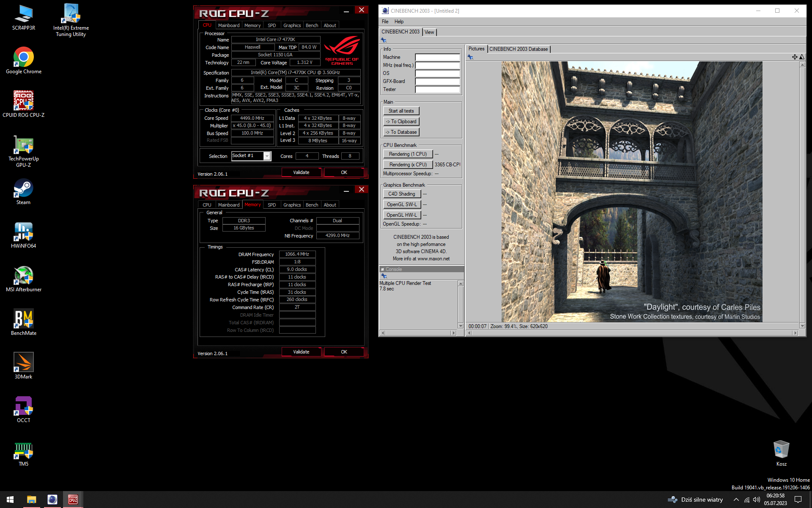Open About tab in lower CPU-Z
Image resolution: width=812 pixels, height=508 pixels.
(330, 205)
